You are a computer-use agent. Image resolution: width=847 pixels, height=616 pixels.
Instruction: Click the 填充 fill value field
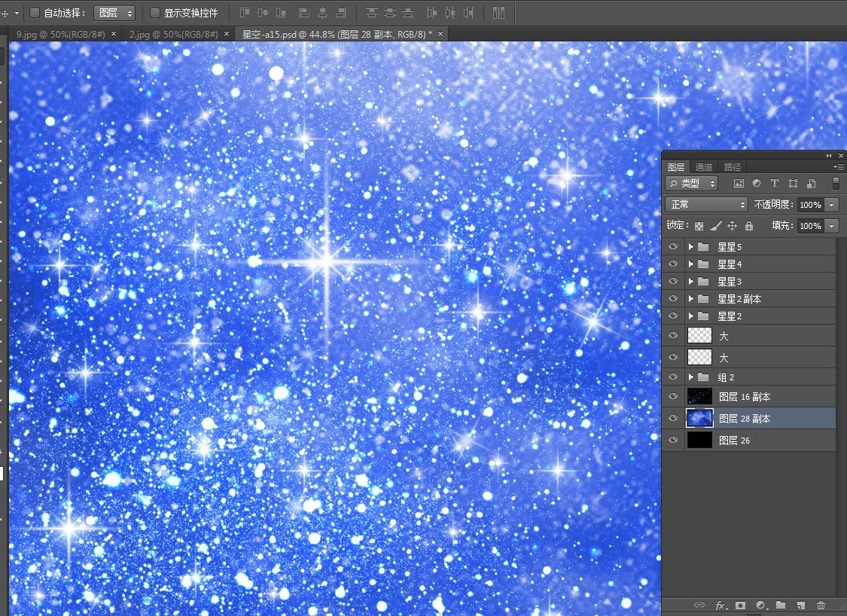810,226
